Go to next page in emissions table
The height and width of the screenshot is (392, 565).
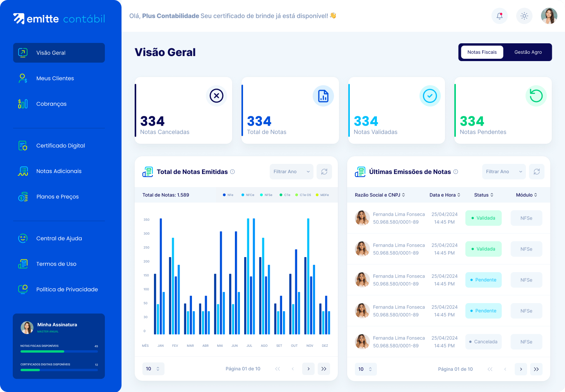[x=521, y=369]
